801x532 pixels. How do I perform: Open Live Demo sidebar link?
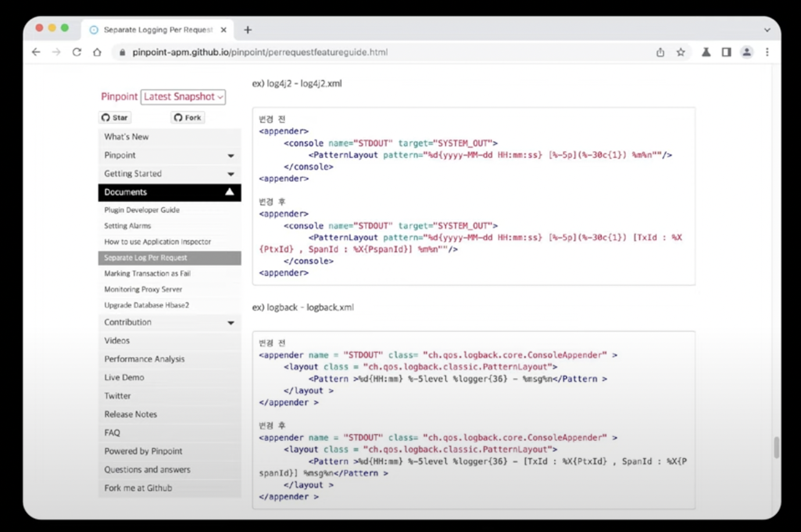169,378
